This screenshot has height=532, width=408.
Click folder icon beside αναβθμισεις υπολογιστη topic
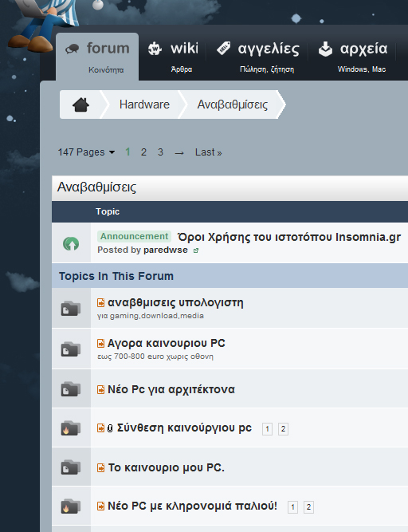70,309
